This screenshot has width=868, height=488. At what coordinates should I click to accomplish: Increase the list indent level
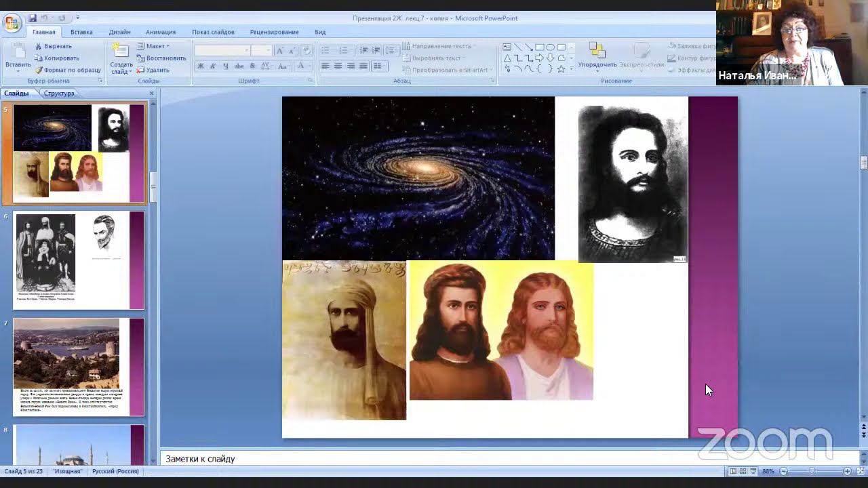click(x=375, y=51)
